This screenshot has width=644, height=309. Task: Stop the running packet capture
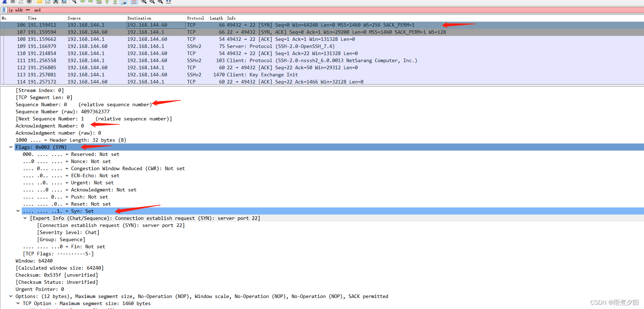point(13,1)
